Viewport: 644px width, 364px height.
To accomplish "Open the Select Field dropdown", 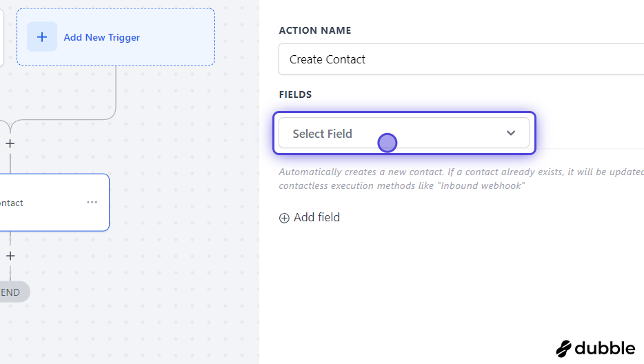I will tap(404, 133).
